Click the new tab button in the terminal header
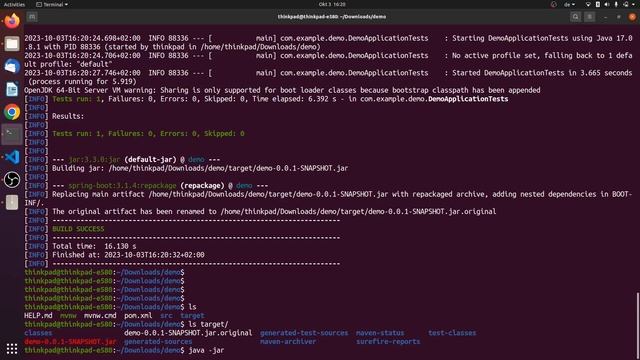This screenshot has width=640, height=360. (x=32, y=17)
